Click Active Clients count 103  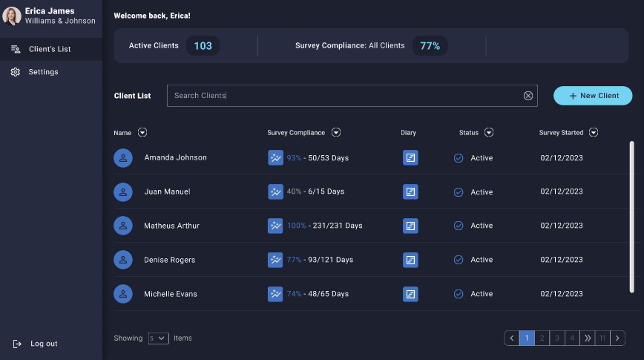[x=203, y=45]
